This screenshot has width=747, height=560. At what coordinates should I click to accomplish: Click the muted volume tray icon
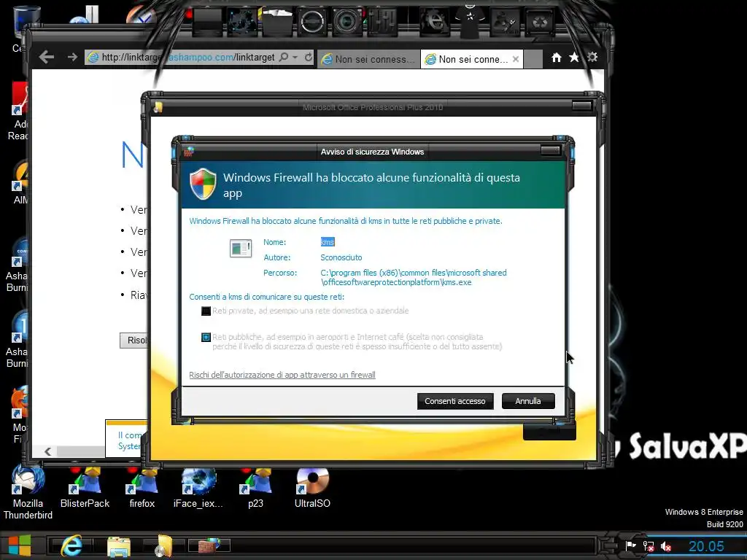[666, 547]
